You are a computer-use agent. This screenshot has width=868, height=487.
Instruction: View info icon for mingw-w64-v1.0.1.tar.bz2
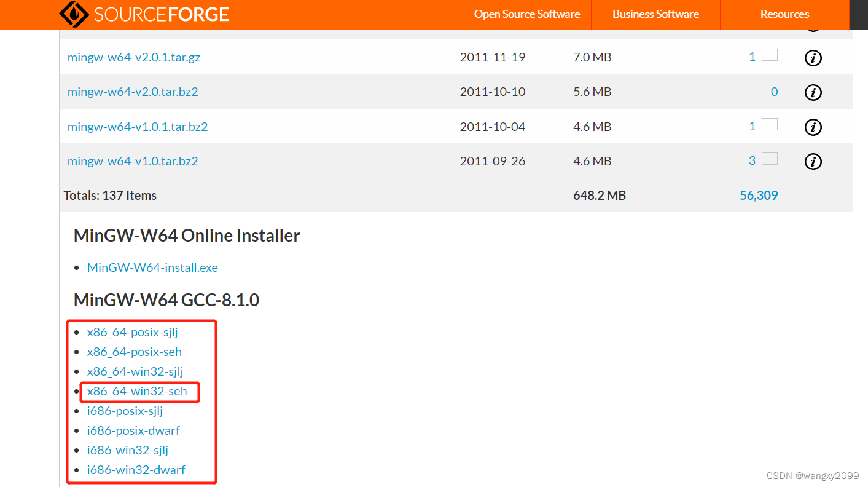coord(813,127)
